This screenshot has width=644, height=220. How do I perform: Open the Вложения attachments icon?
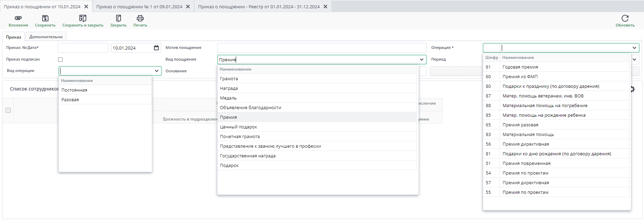point(18,18)
